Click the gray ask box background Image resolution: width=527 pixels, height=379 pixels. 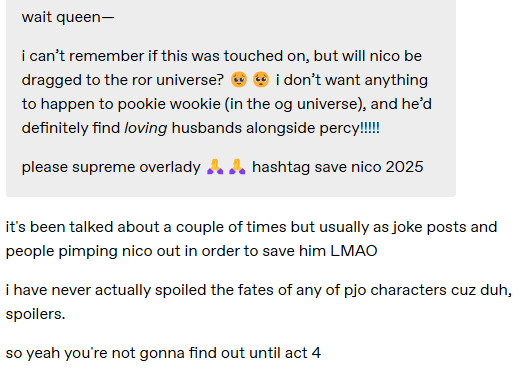231,97
